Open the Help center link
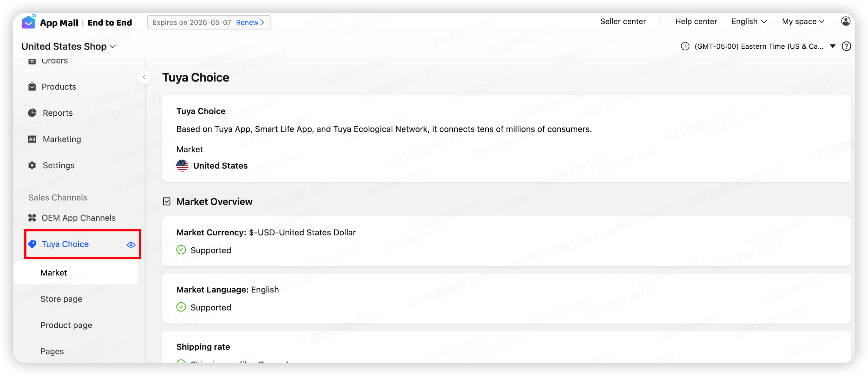The height and width of the screenshot is (376, 868). 696,22
